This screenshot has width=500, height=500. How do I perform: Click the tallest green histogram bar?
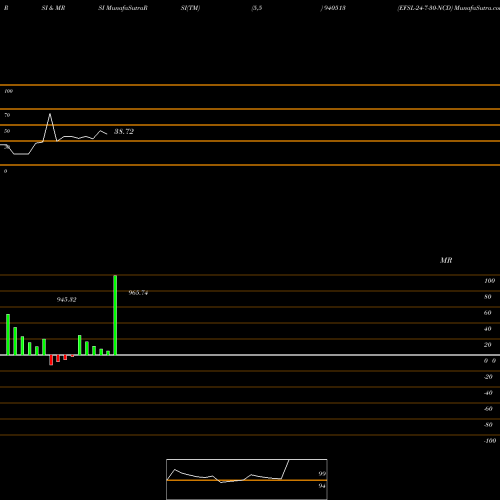[115, 315]
